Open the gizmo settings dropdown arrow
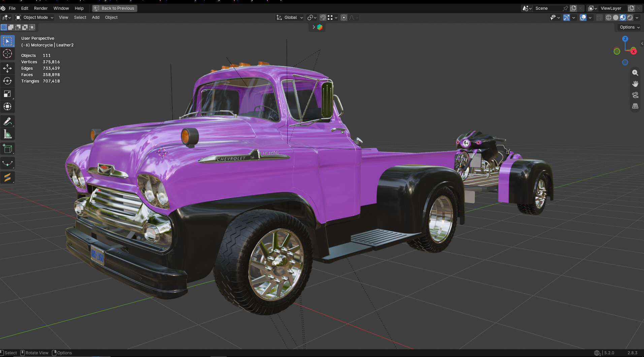This screenshot has height=357, width=644. pyautogui.click(x=574, y=18)
